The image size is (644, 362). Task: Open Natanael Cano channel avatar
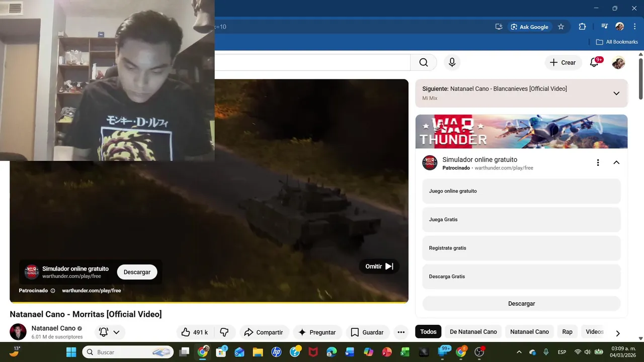click(x=18, y=332)
